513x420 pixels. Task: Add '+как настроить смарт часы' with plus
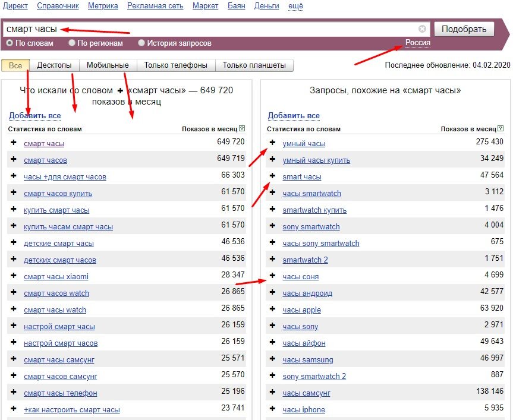(14, 409)
